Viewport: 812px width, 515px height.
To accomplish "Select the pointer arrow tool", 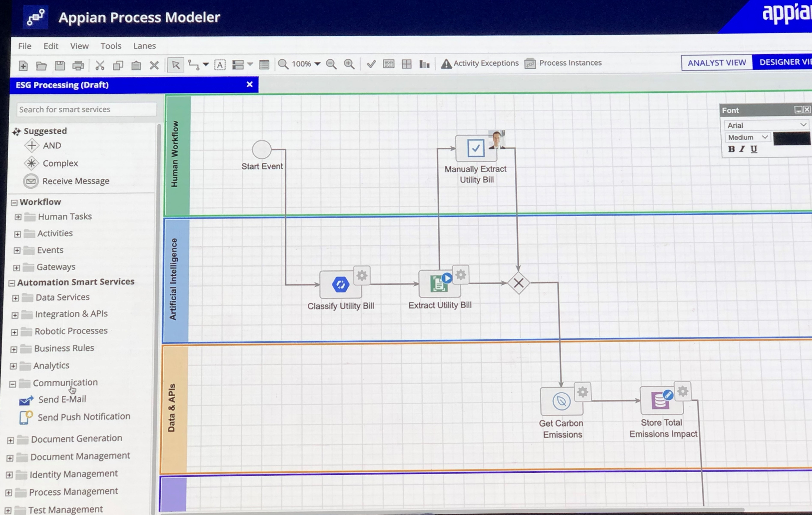I will [x=176, y=65].
